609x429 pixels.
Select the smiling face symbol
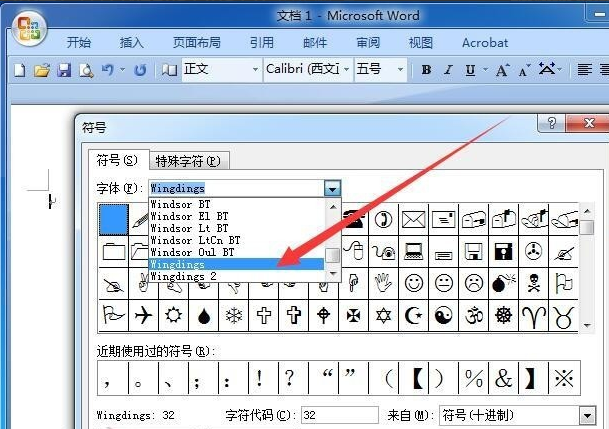(x=413, y=283)
